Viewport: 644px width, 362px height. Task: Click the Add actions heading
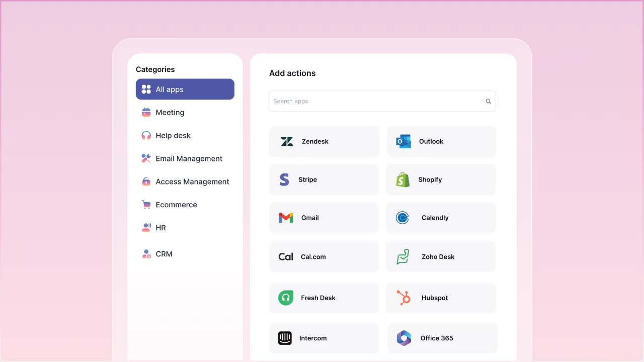[x=292, y=73]
